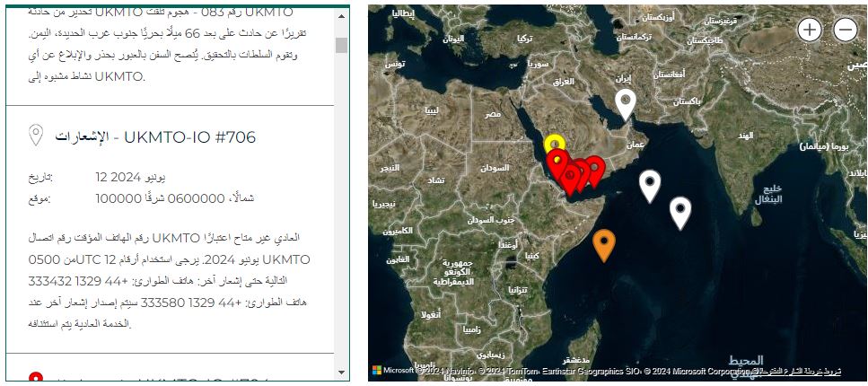Zoom out of the map with minus button
The height and width of the screenshot is (386, 868).
pos(846,30)
